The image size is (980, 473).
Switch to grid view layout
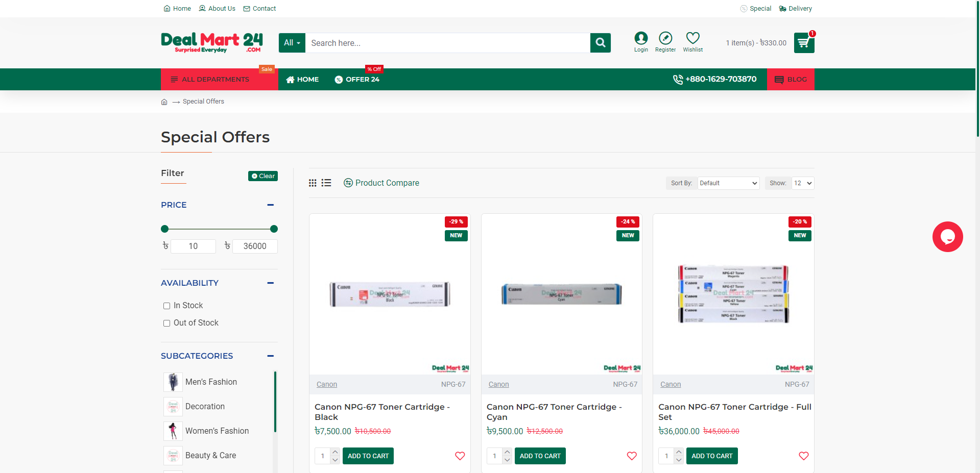tap(313, 183)
